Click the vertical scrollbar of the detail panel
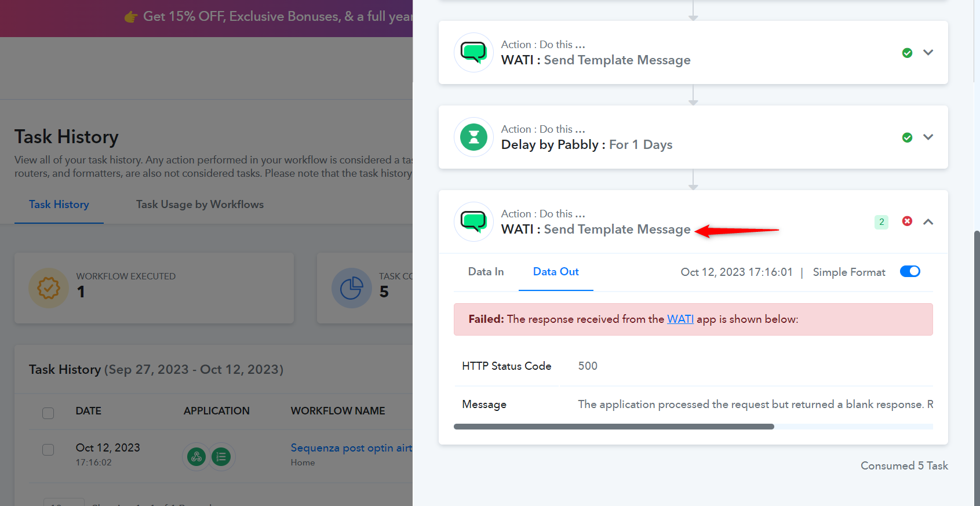 977,367
